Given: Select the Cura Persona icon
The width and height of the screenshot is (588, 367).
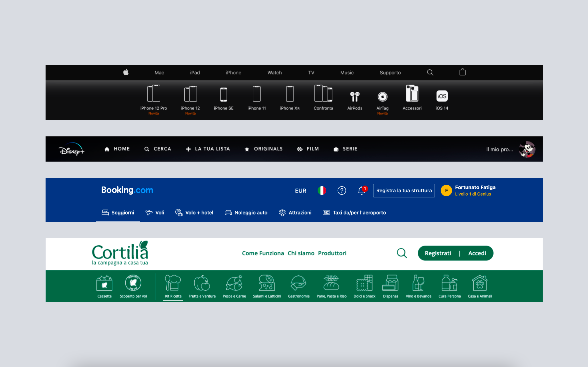Looking at the screenshot, I should (x=449, y=283).
